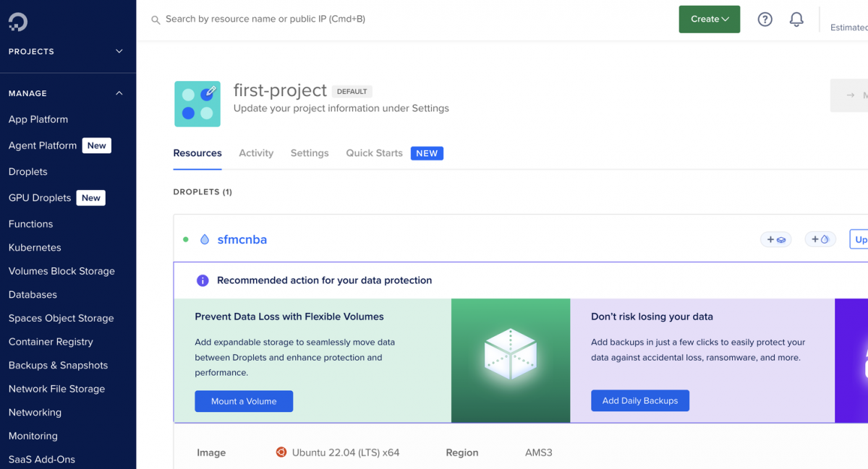Switch to the Settings tab

click(310, 153)
